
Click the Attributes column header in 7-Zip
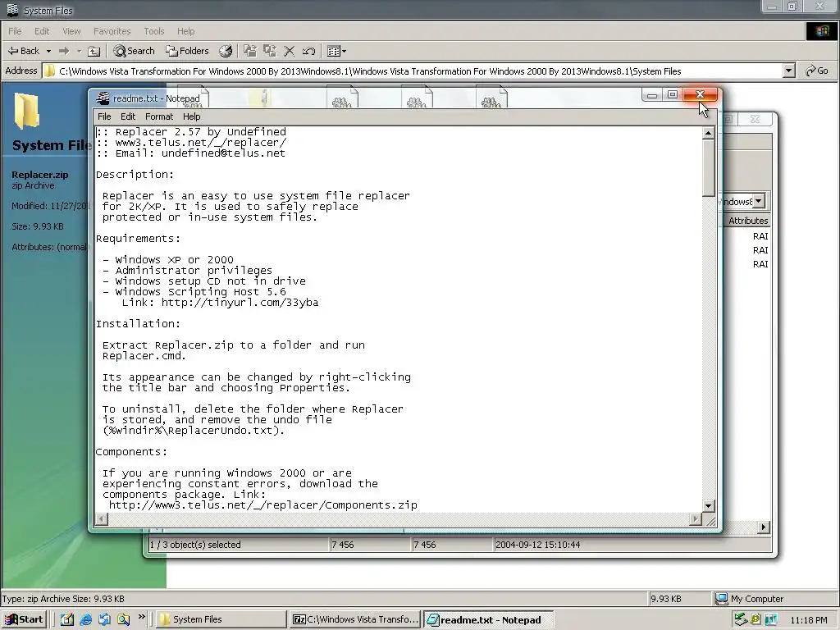[x=747, y=221]
